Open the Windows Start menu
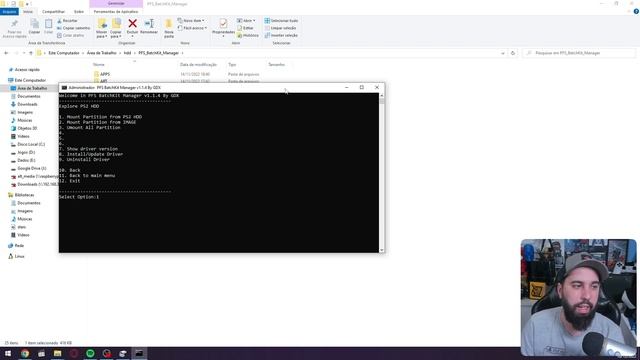Screen dimensions: 640x360 [8, 353]
